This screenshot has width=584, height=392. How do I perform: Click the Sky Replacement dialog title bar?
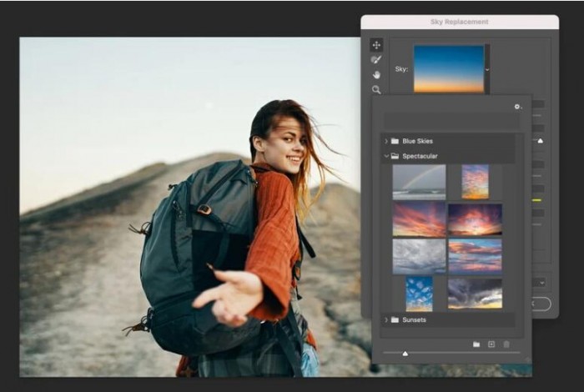click(x=460, y=22)
